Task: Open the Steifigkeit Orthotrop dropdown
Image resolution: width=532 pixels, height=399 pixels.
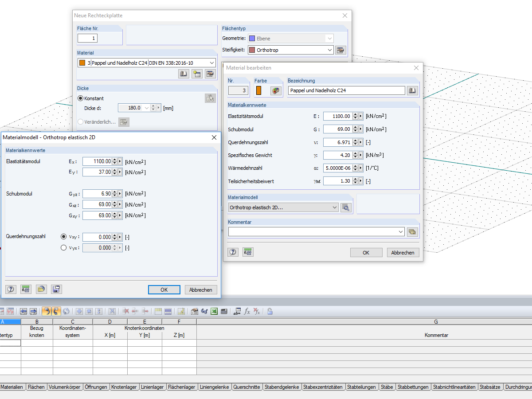Action: click(329, 50)
